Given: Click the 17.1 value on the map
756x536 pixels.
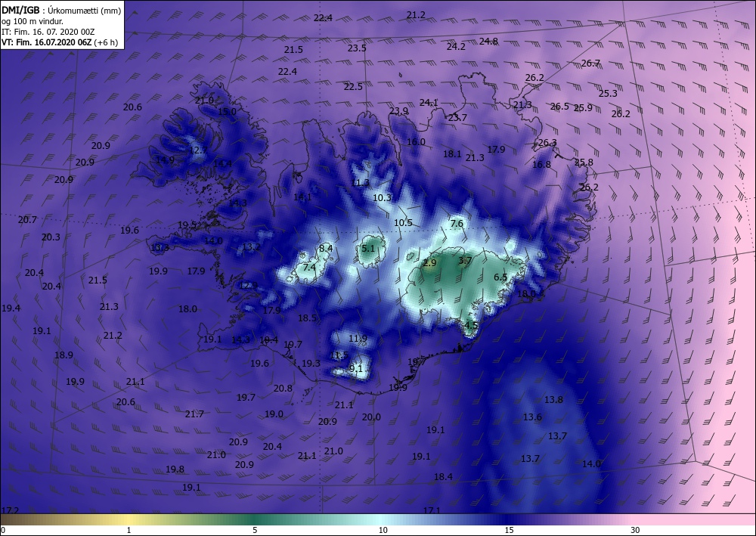Looking at the screenshot, I should click(x=432, y=510).
